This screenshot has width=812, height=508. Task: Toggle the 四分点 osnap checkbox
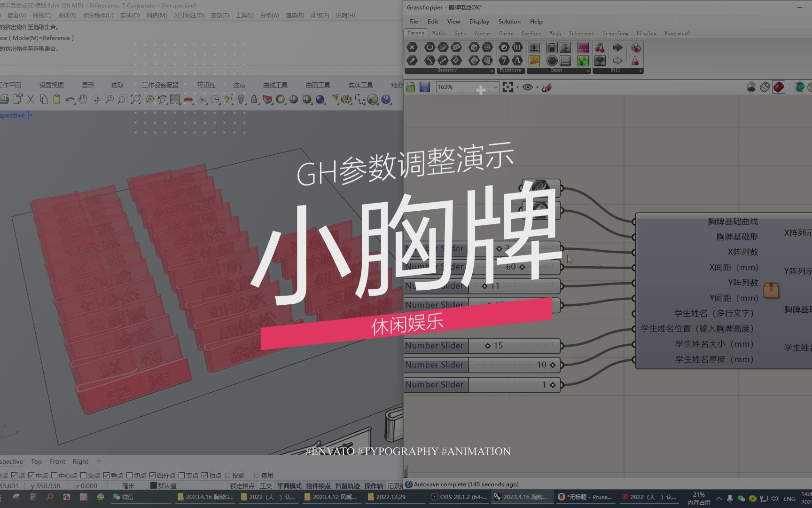[x=152, y=476]
